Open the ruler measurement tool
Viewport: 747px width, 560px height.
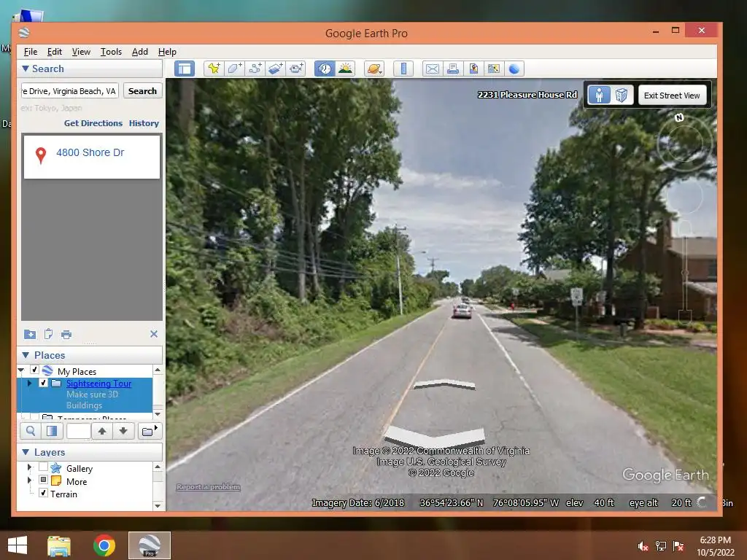[x=403, y=69]
